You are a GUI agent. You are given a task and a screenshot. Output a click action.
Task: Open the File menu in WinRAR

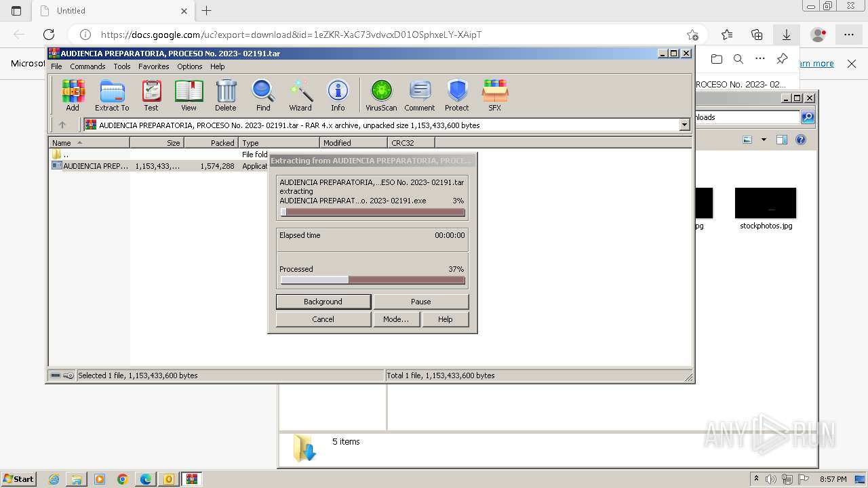pyautogui.click(x=56, y=66)
